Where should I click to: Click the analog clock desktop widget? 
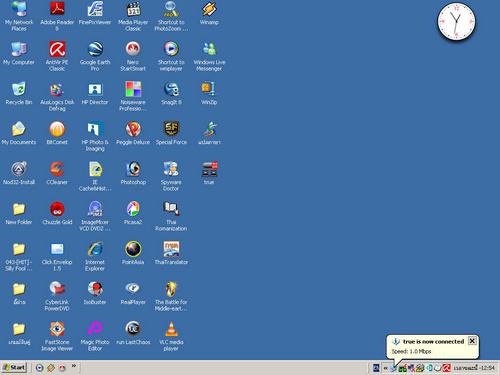coord(456,22)
